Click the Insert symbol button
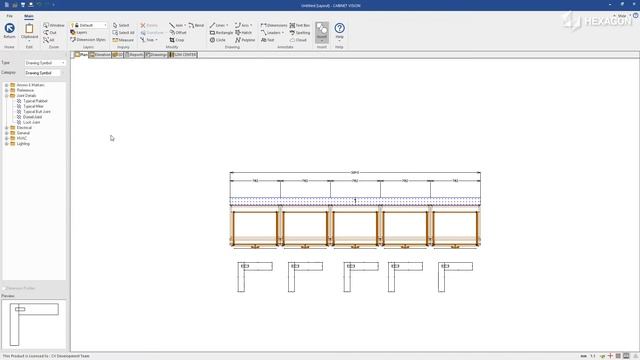 (x=322, y=32)
